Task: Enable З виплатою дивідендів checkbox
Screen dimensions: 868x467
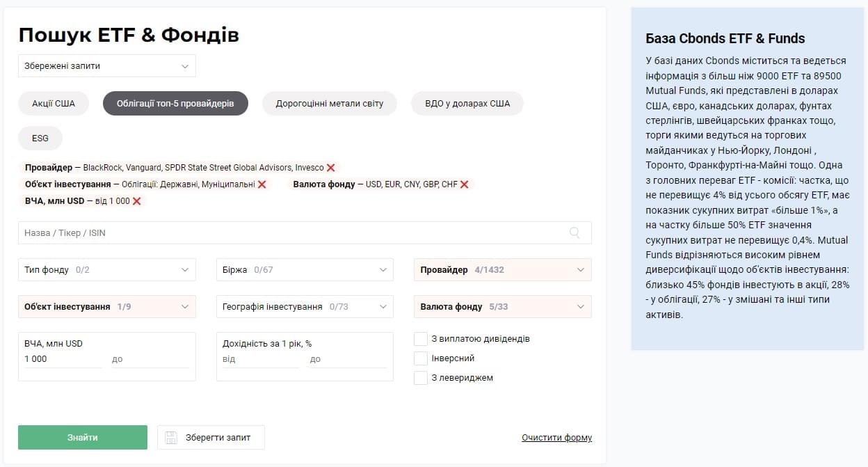Action: (x=421, y=339)
